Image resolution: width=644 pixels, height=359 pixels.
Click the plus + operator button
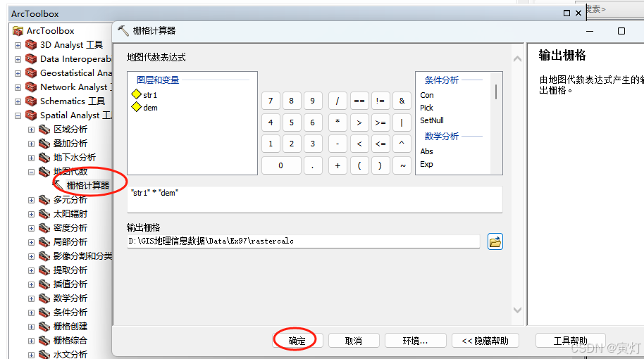tap(338, 165)
